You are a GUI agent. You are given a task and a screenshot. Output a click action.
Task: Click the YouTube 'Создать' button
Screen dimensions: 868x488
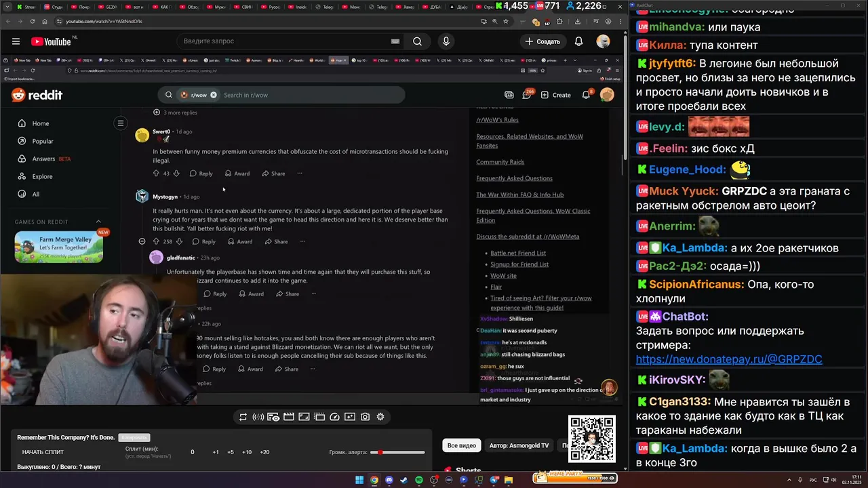542,41
